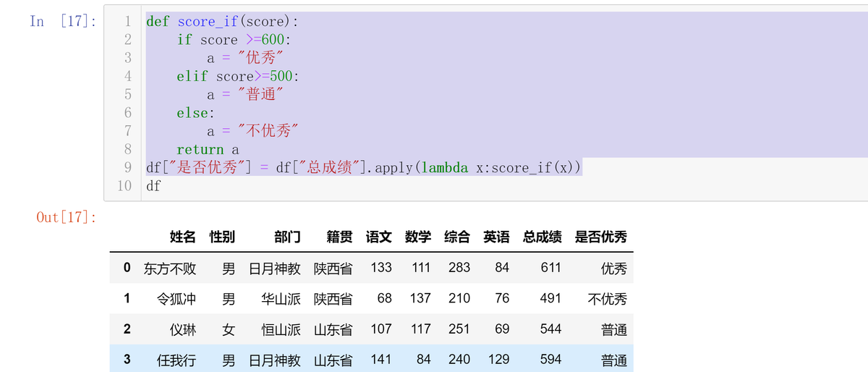Click 优秀 result in 东方不败 row
868x372 pixels.
tap(614, 269)
